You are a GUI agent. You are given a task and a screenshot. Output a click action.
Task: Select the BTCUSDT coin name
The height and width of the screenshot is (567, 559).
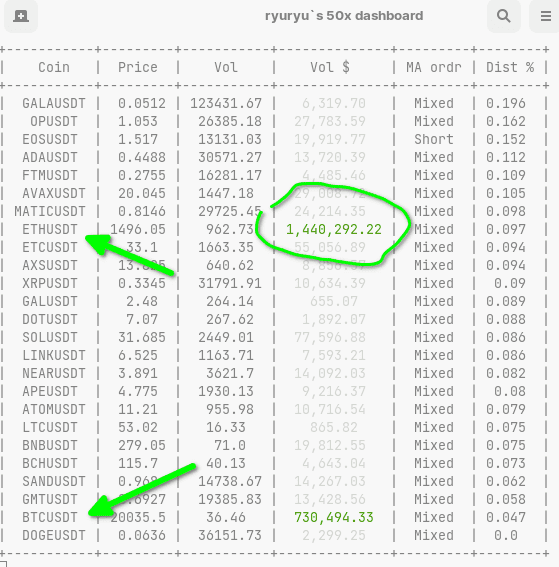pyautogui.click(x=50, y=517)
